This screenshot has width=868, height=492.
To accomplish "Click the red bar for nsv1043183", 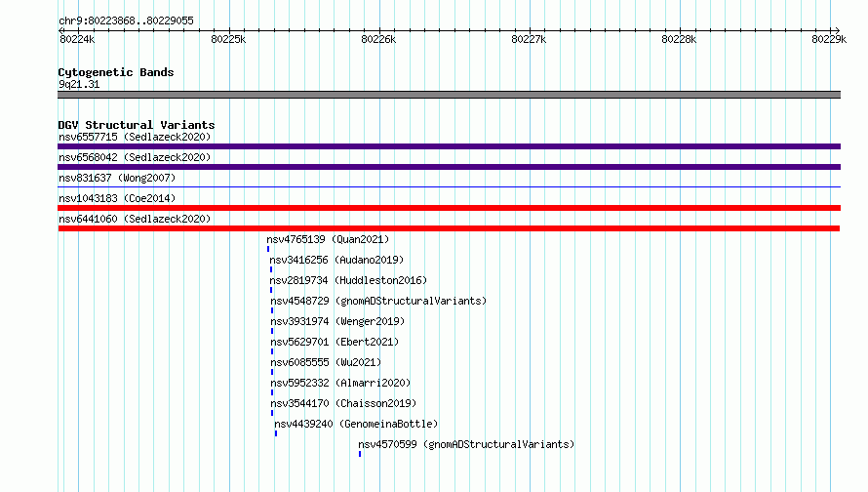I will (449, 208).
